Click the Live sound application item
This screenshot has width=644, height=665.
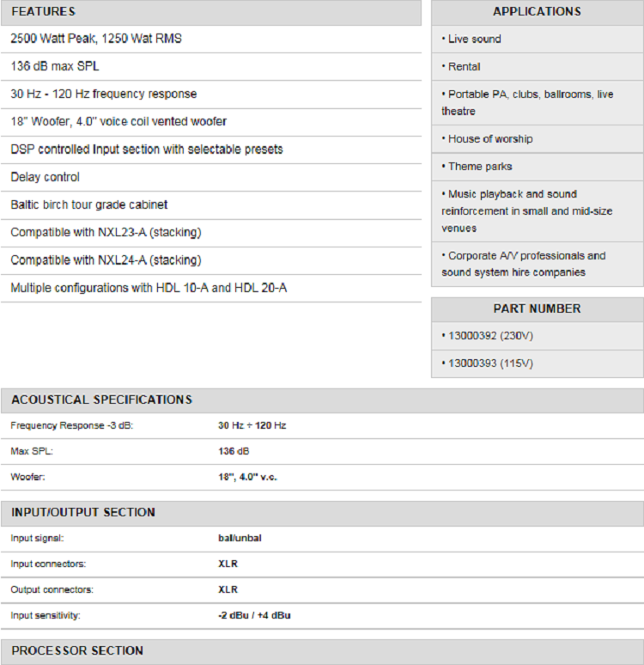(474, 39)
